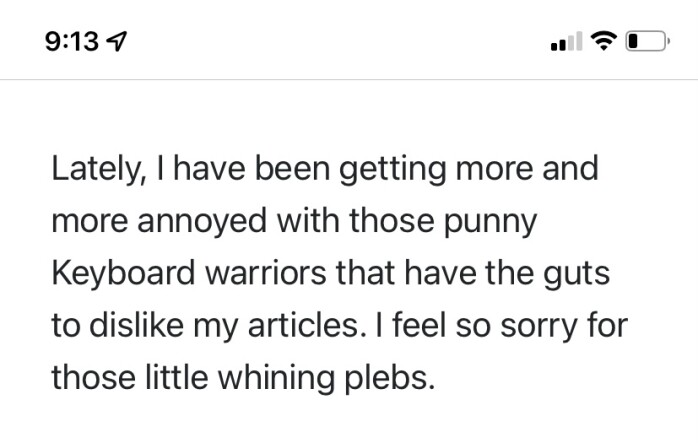Screen dimensions: 698x443
Task: Click the word "guts" in third line
Action: [x=576, y=274]
